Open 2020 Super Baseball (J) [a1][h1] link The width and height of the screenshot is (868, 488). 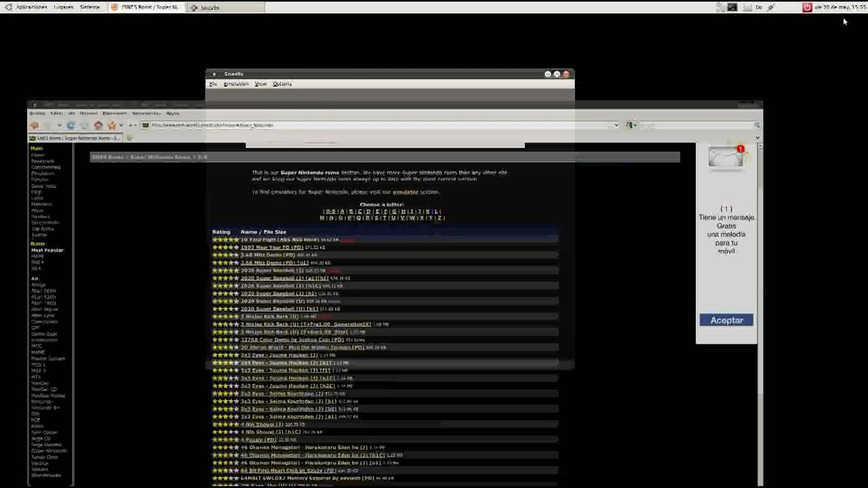pyautogui.click(x=284, y=278)
